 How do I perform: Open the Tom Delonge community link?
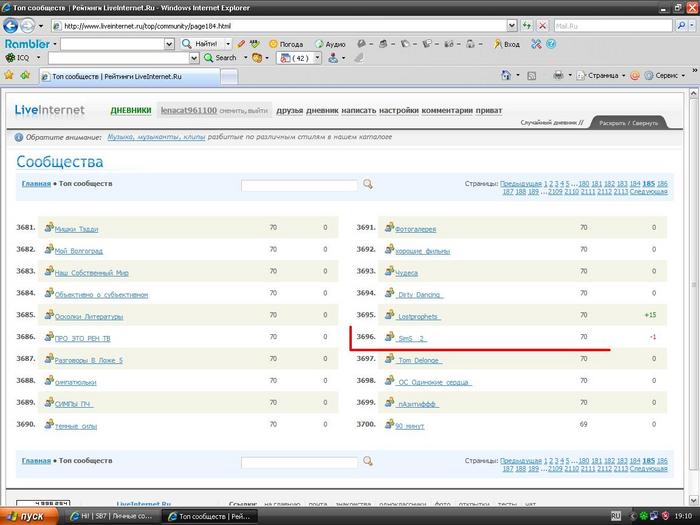[x=419, y=360]
